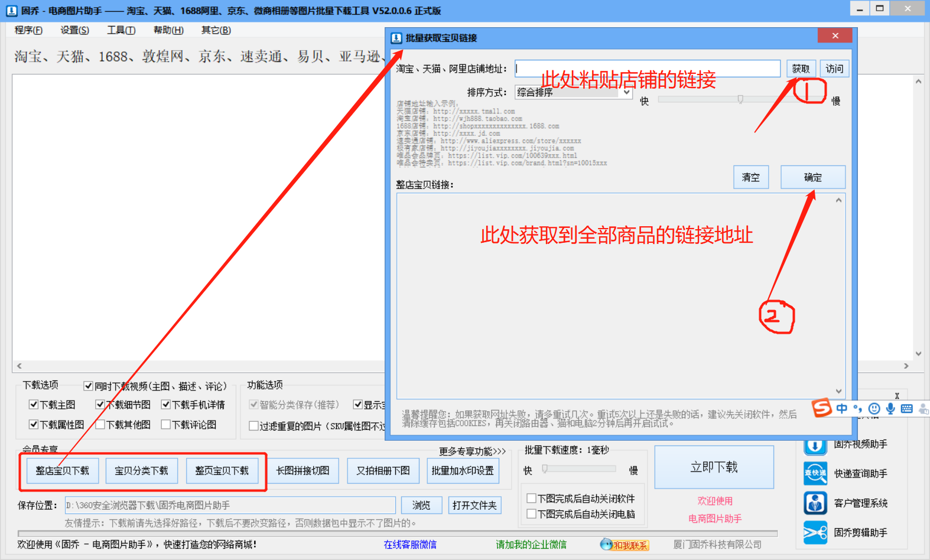Open the soft keyboard icon in IME bar
This screenshot has height=560, width=930.
click(907, 408)
